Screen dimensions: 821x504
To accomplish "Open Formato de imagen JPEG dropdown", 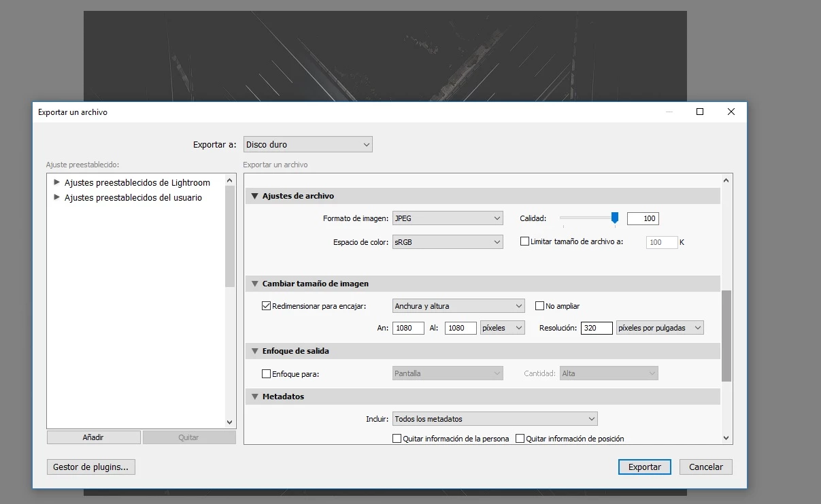I will (x=448, y=218).
